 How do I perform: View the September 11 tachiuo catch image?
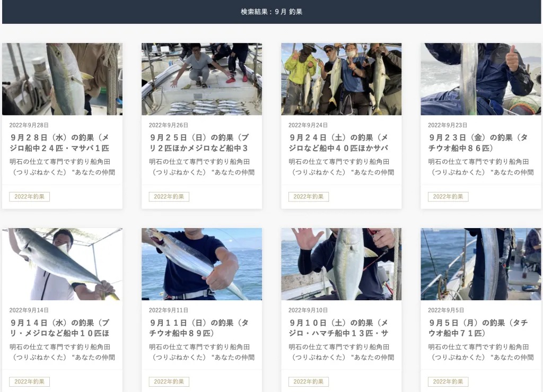click(202, 264)
